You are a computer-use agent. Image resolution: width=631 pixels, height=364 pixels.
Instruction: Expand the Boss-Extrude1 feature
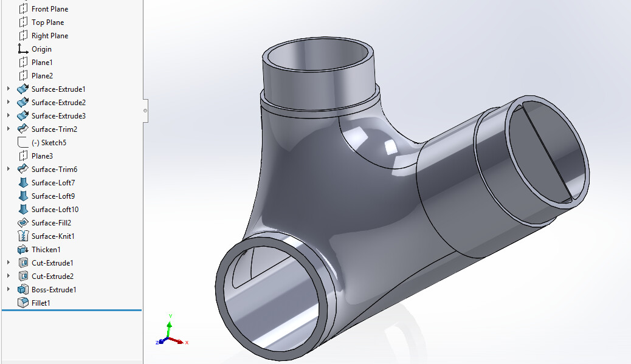[9, 290]
